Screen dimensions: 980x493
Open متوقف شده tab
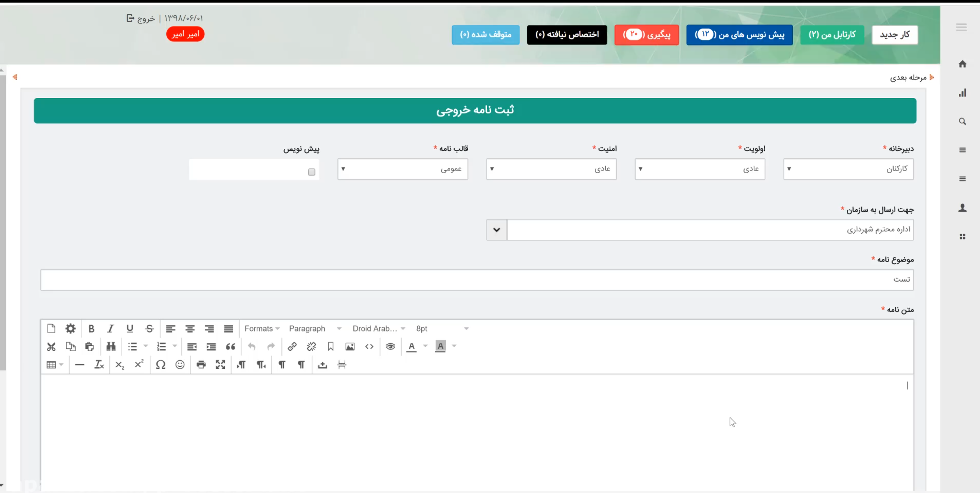(486, 35)
